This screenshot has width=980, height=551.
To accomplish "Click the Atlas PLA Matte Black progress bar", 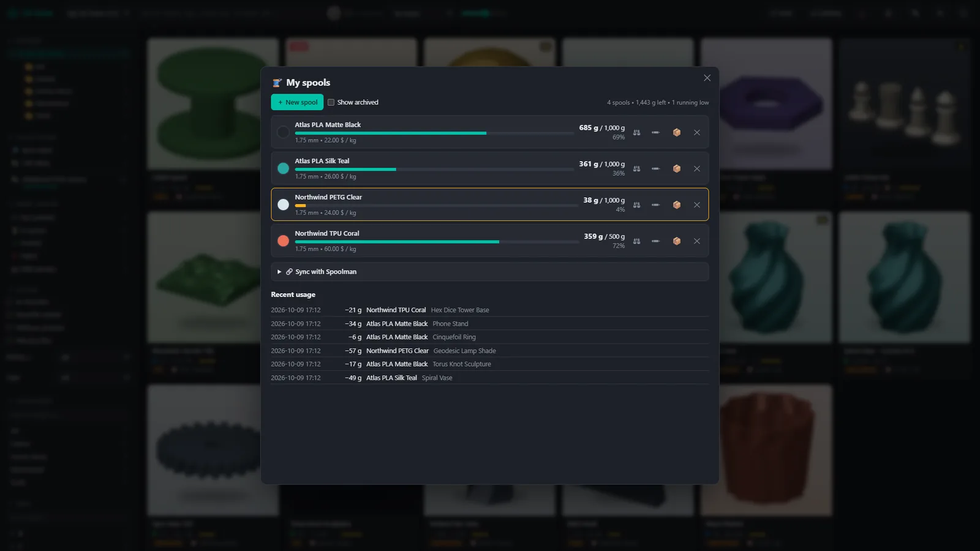I will (x=434, y=133).
